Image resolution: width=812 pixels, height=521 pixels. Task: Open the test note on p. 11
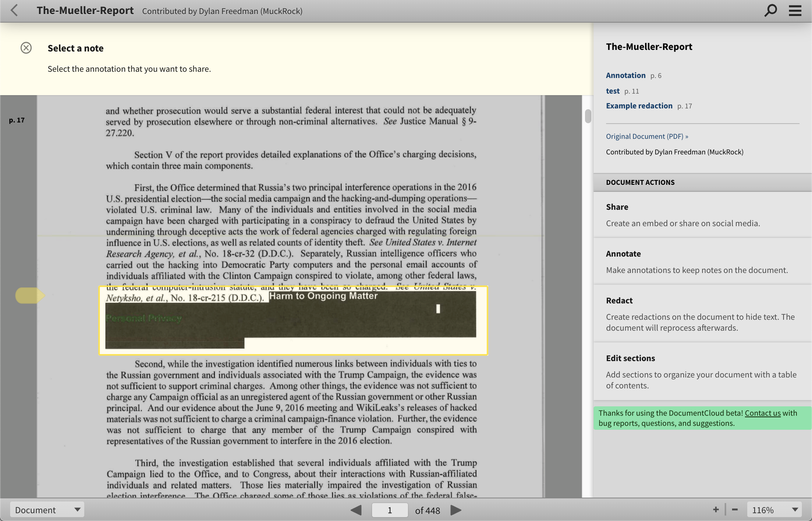pos(613,91)
